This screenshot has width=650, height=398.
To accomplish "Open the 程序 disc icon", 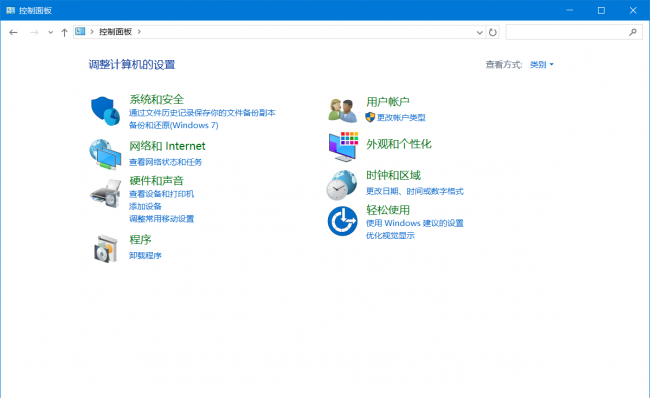I will 105,249.
